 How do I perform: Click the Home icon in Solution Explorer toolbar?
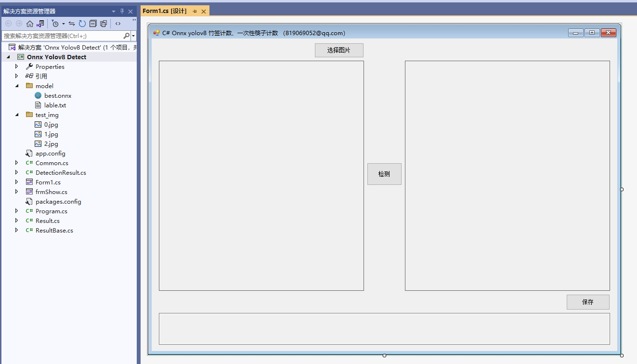click(29, 24)
